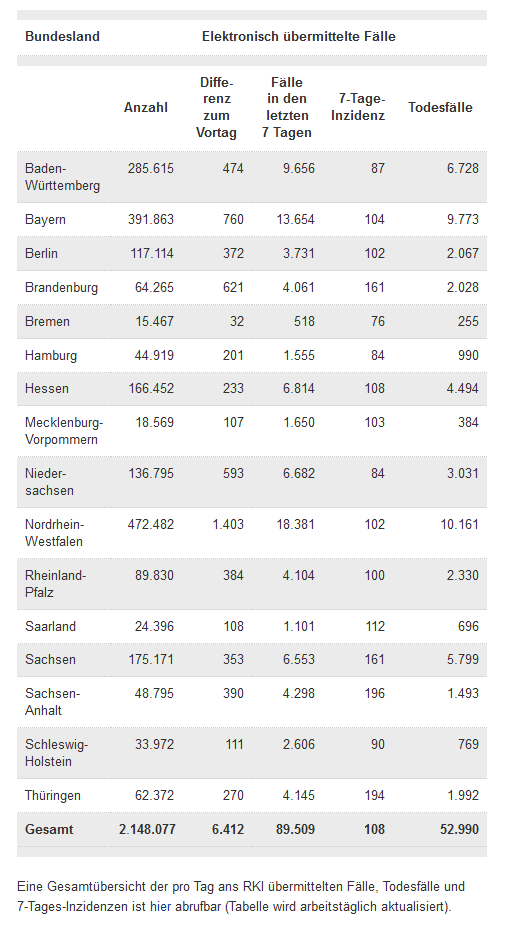Image resolution: width=510 pixels, height=938 pixels.
Task: Select the Baden-Württemberg row label
Action: [x=62, y=177]
